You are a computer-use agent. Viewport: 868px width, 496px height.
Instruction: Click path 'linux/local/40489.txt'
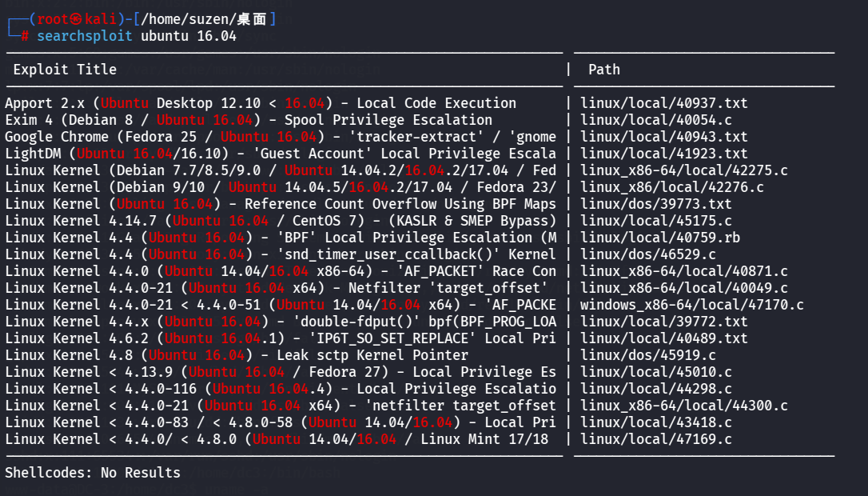663,338
